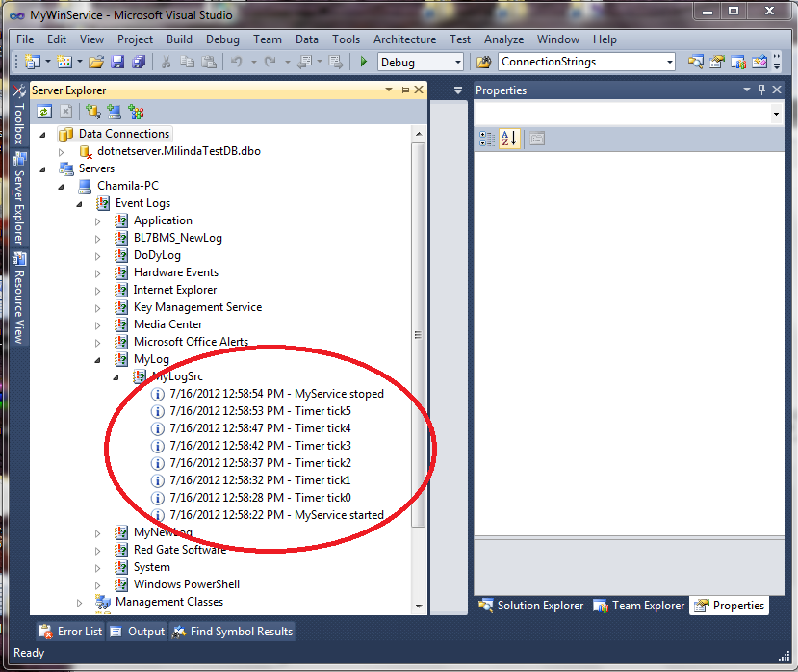Click the Connect to Server icon
798x672 pixels.
pos(113,111)
